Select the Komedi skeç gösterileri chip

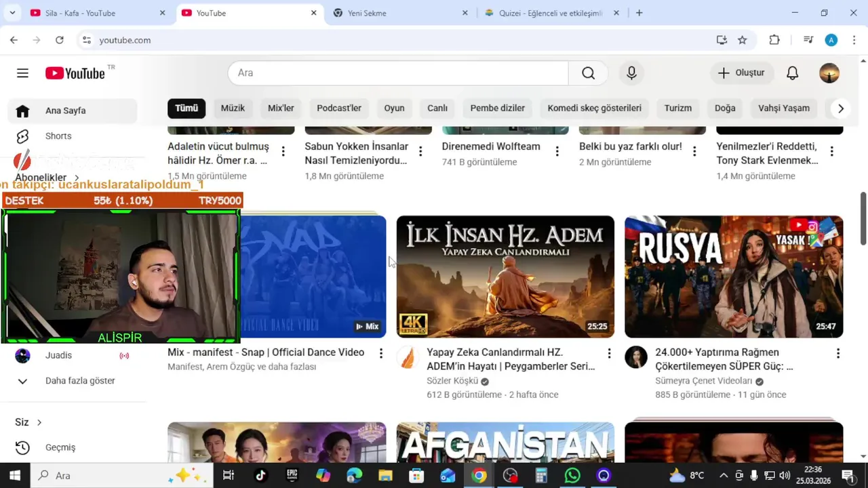[595, 108]
